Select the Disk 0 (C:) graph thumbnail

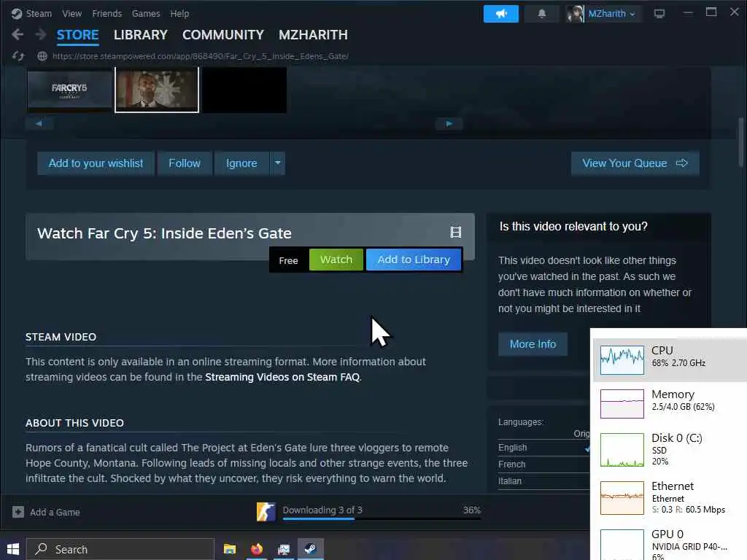[x=622, y=449]
